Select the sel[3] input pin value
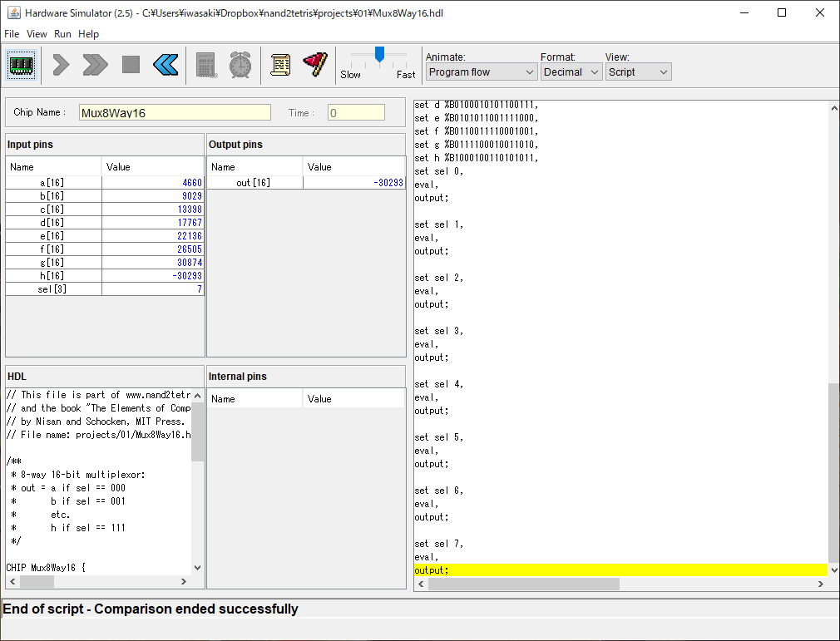The width and height of the screenshot is (840, 641). 153,289
